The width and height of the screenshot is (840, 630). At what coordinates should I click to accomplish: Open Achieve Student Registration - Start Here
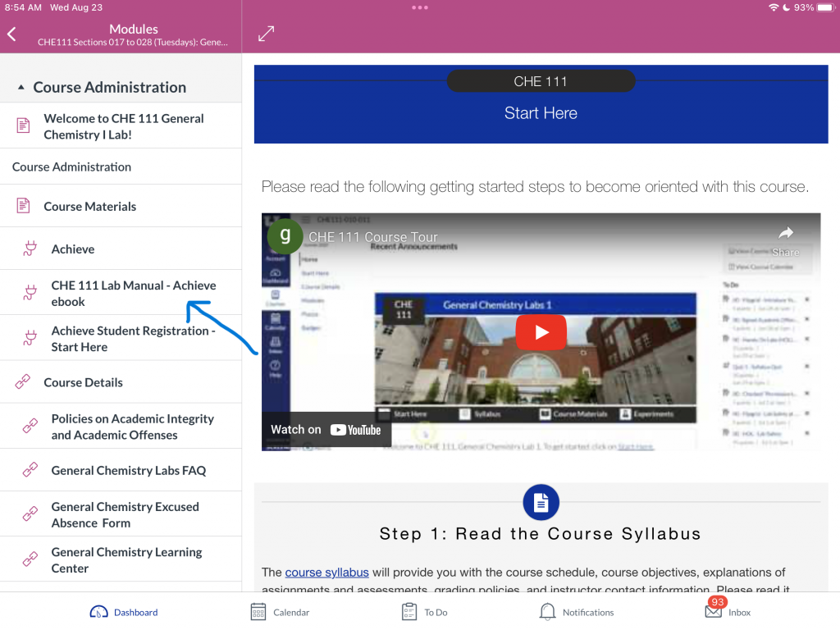133,338
